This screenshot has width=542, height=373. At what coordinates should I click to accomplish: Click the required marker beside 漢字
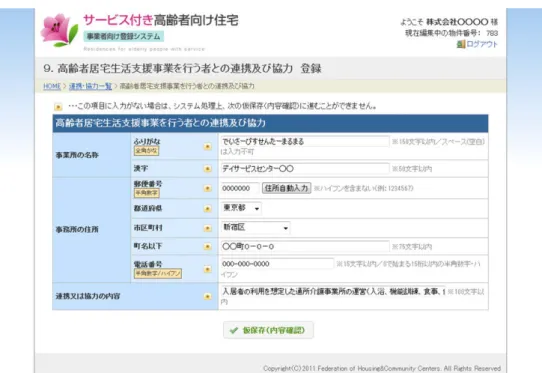[x=207, y=169]
